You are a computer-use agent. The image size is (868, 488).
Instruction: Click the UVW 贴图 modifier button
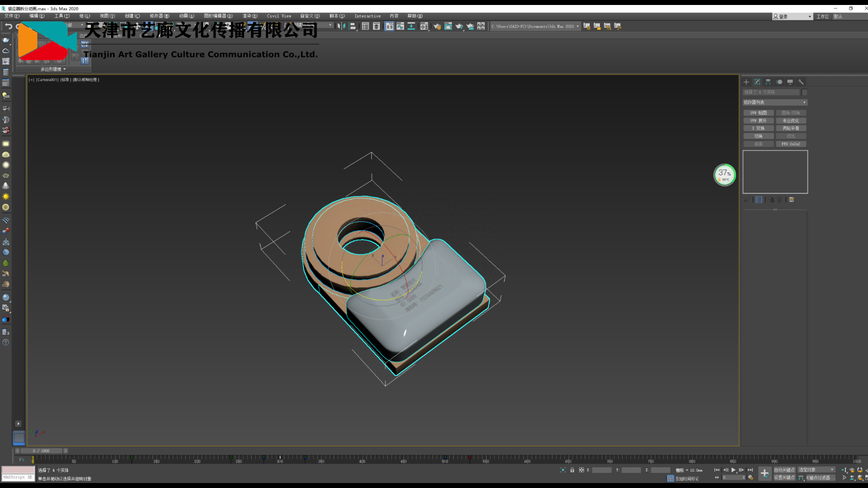click(x=759, y=113)
